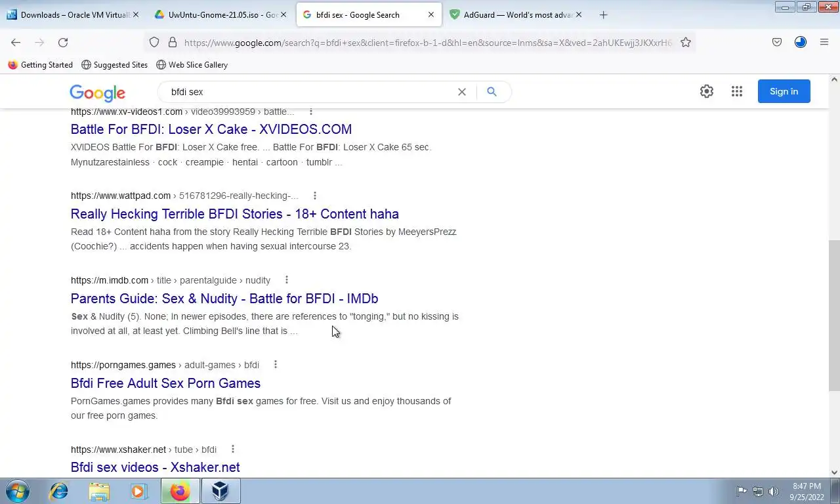Click the https://porngames.games result URL

[123, 365]
